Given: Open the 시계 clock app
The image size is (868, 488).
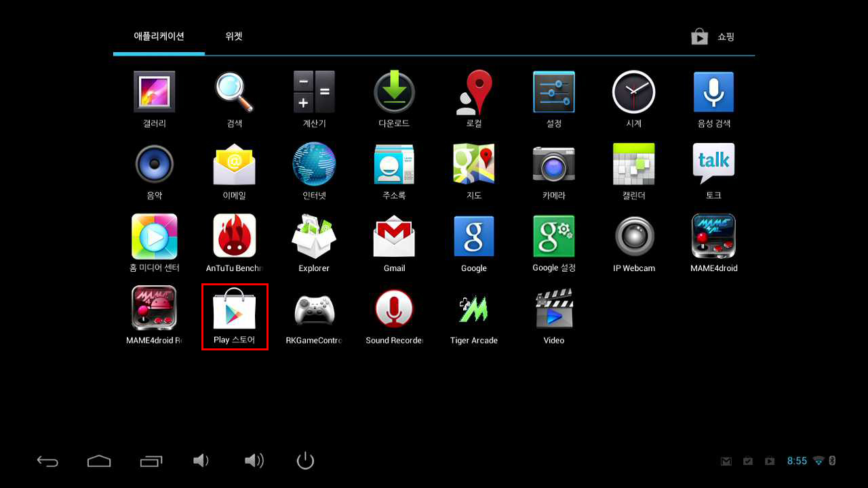Looking at the screenshot, I should point(634,99).
